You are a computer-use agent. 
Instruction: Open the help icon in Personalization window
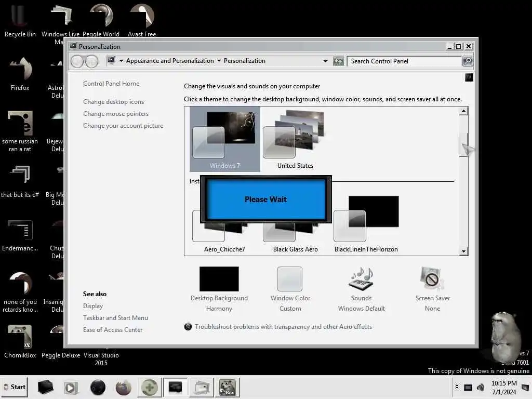[469, 77]
